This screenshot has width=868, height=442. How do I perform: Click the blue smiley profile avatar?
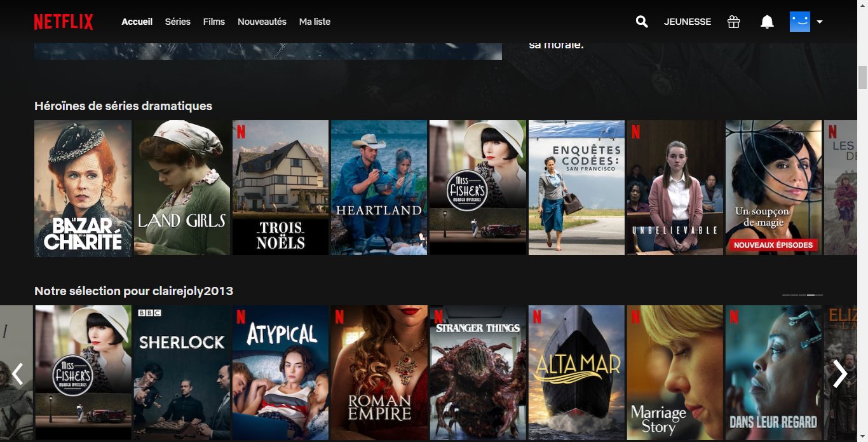pos(799,22)
